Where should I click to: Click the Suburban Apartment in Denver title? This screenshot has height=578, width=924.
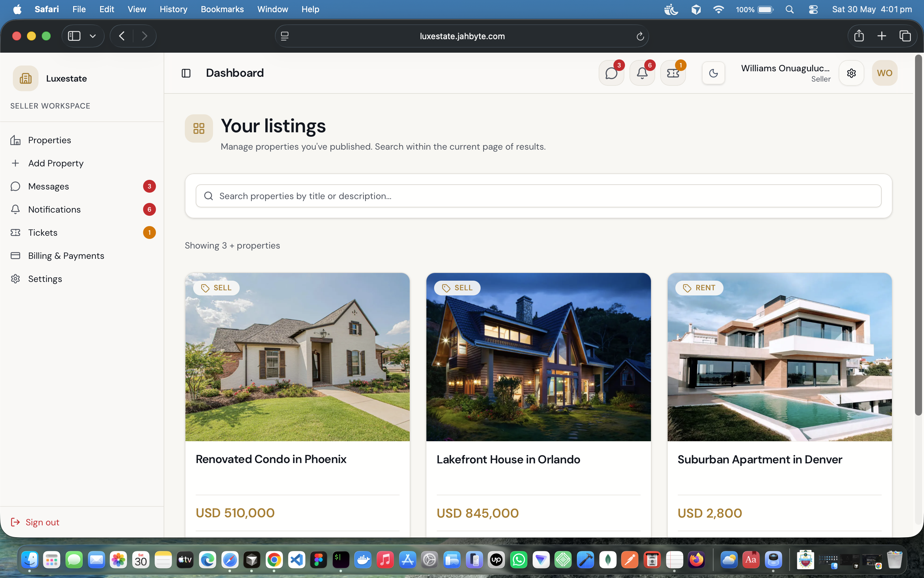click(x=760, y=460)
